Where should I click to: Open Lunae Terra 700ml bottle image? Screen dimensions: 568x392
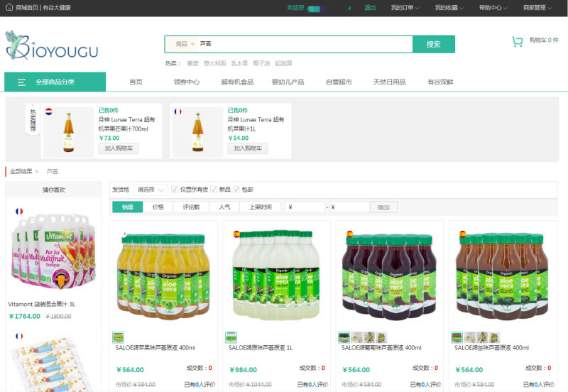click(x=69, y=132)
